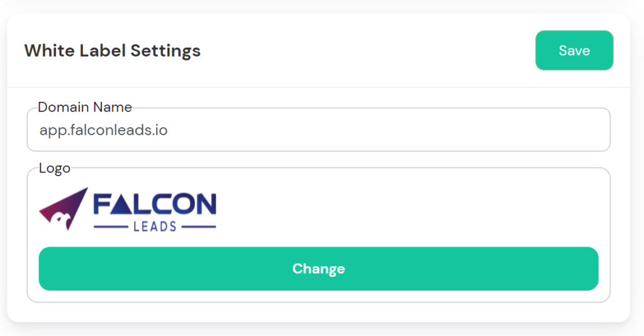Click the app.falconleads.io domain text
Screen dimensions: 644x336
104,131
